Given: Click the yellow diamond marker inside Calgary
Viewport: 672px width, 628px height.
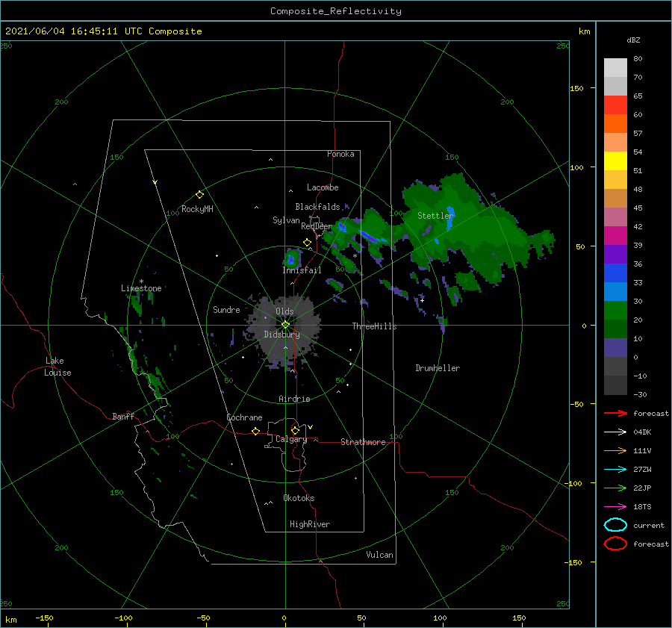Looking at the screenshot, I should (x=295, y=430).
